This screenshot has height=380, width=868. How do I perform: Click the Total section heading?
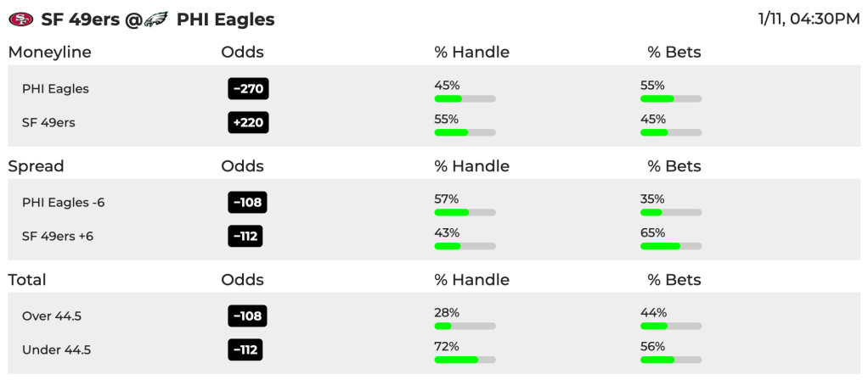click(27, 280)
